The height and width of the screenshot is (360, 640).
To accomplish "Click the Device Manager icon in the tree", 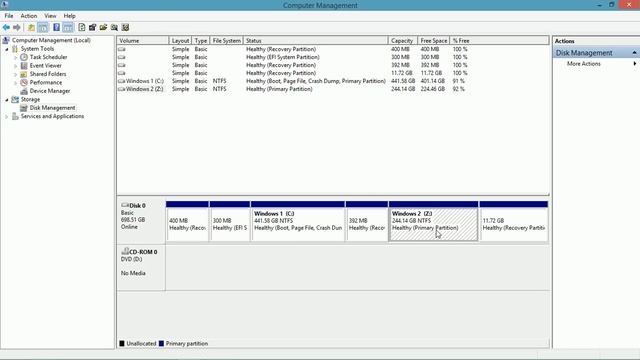I will 24,91.
